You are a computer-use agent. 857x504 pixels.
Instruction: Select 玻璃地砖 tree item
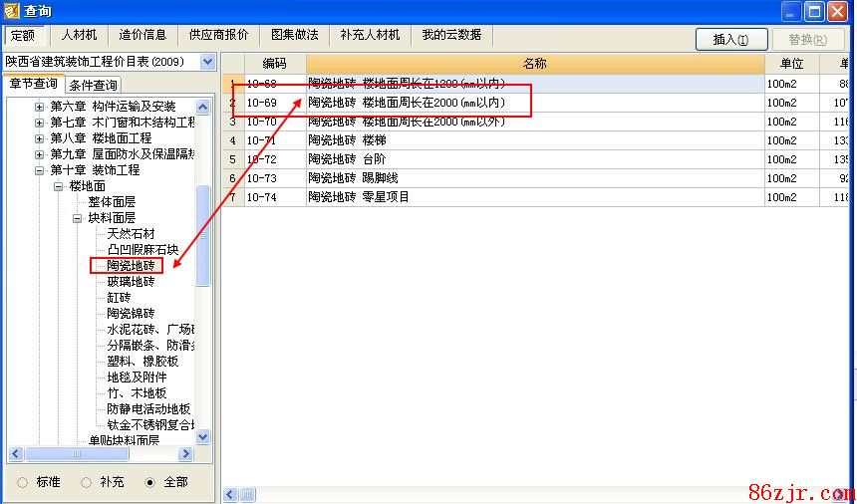click(131, 282)
